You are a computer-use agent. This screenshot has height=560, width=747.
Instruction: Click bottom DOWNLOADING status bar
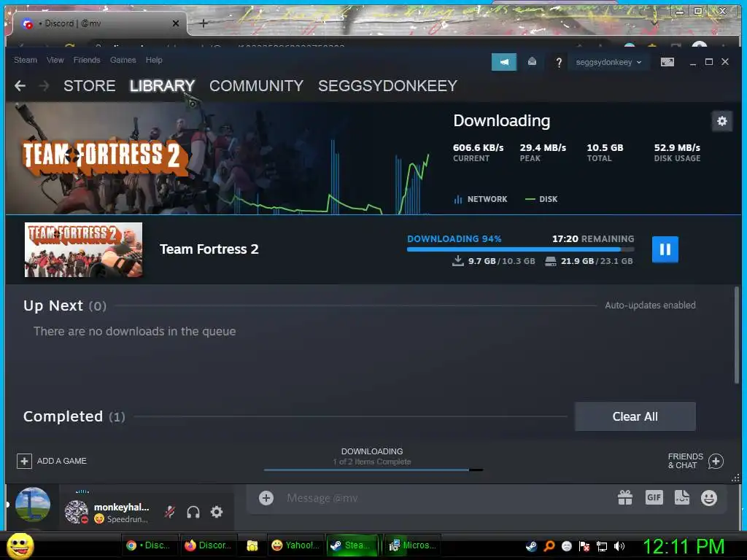pos(373,459)
